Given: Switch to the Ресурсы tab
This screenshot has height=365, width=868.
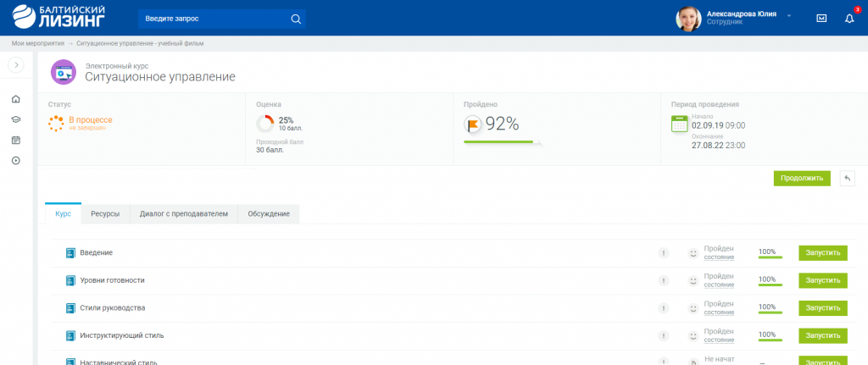Looking at the screenshot, I should click(105, 214).
